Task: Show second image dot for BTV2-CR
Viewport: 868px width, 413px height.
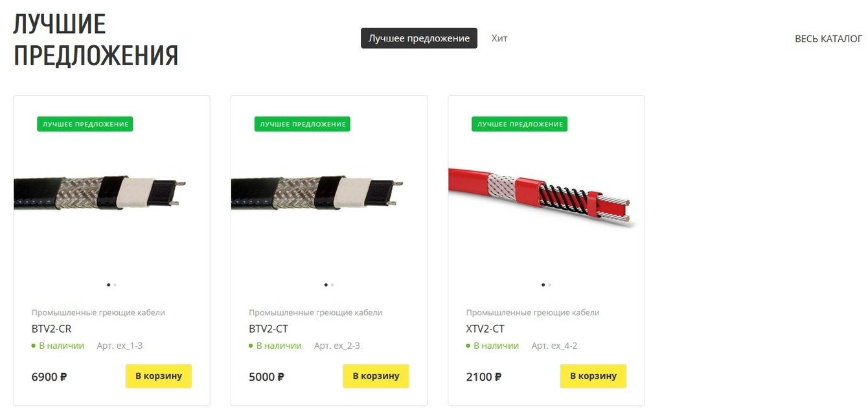Action: [x=115, y=285]
